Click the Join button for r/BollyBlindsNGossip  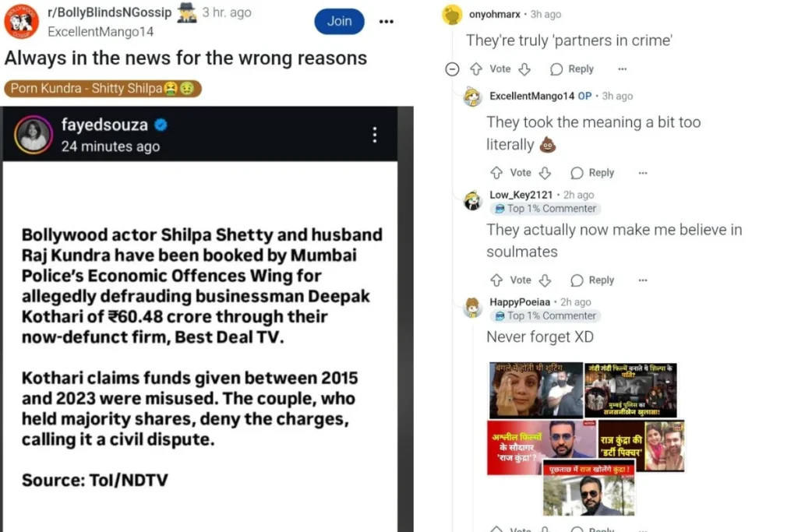[339, 21]
